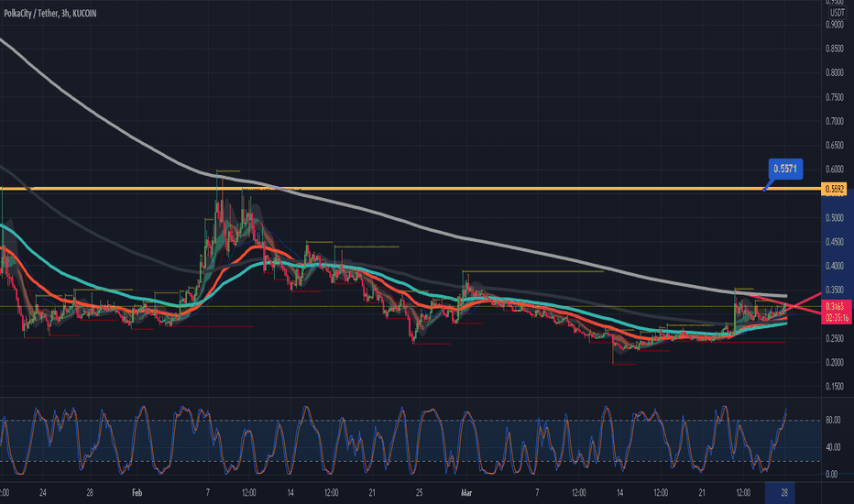The height and width of the screenshot is (504, 854).
Task: Click the 24 date label on time axis
Action: pyautogui.click(x=42, y=493)
